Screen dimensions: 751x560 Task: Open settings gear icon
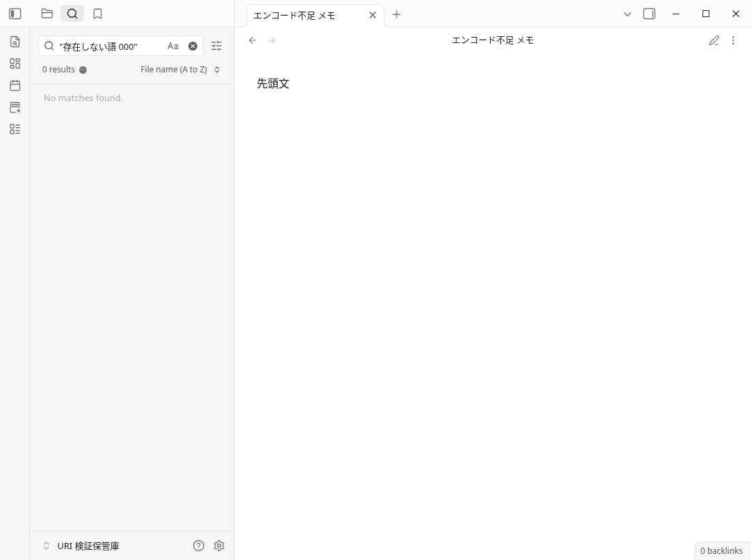pos(219,546)
